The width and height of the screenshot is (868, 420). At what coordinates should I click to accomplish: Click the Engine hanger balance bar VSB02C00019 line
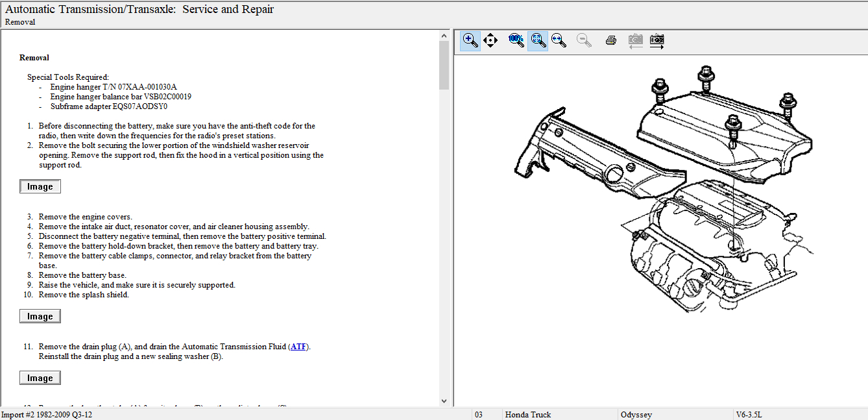(x=121, y=97)
